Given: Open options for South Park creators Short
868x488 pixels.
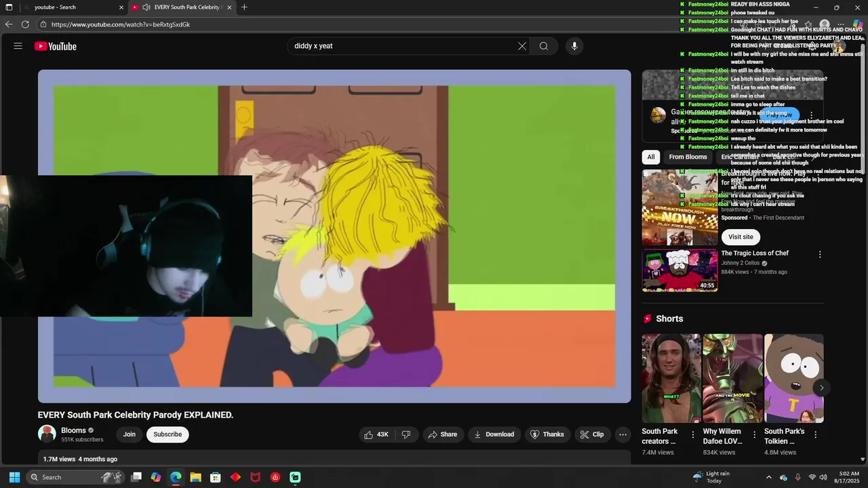Looking at the screenshot, I should 693,434.
